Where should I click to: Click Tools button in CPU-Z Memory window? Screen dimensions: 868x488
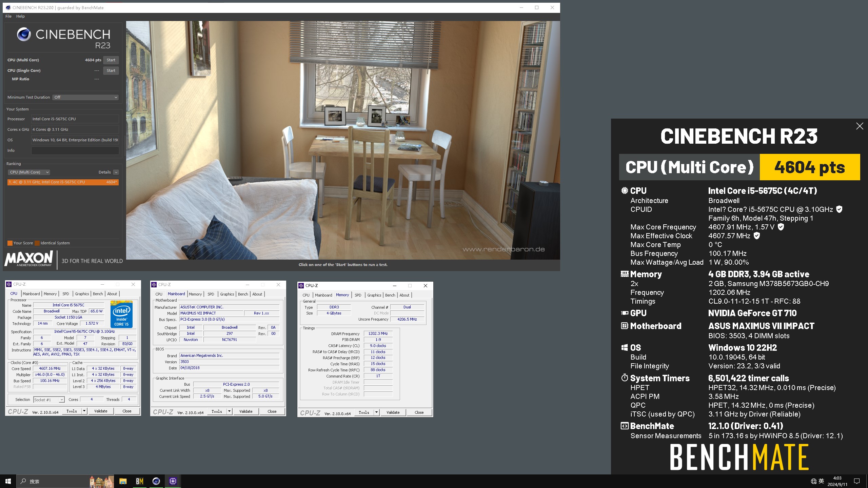[364, 412]
